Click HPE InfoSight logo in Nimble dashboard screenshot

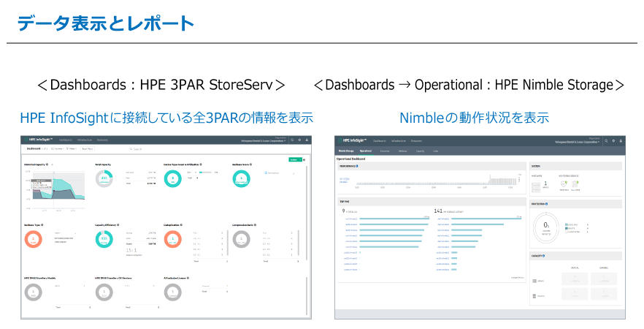pos(354,140)
